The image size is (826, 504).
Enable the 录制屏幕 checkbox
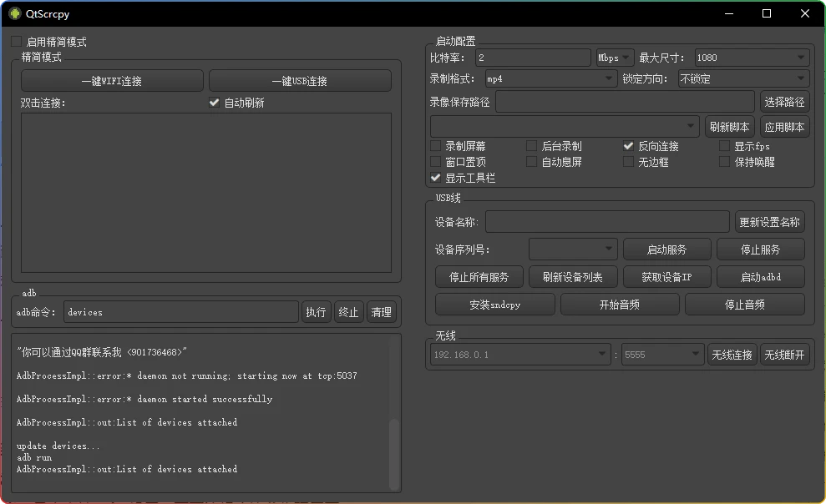click(x=435, y=145)
